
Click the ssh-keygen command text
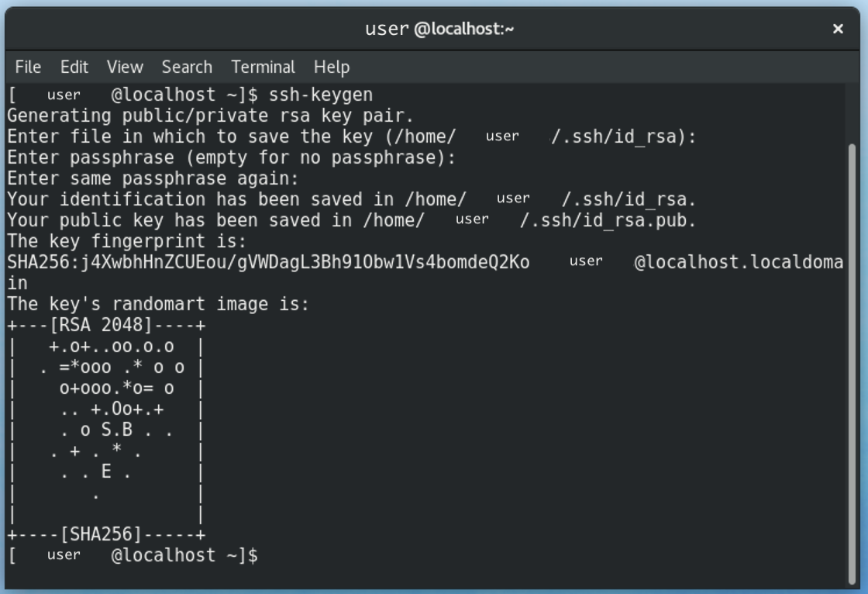[x=321, y=95]
